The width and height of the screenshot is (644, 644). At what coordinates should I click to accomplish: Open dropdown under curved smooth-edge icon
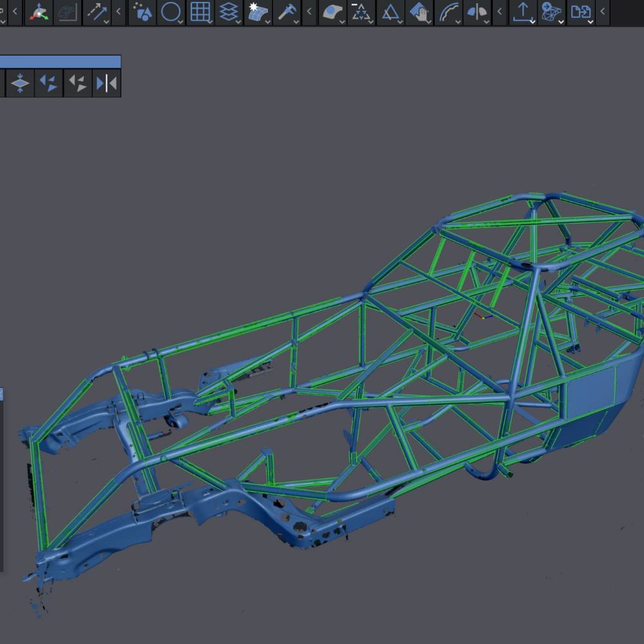[x=457, y=21]
